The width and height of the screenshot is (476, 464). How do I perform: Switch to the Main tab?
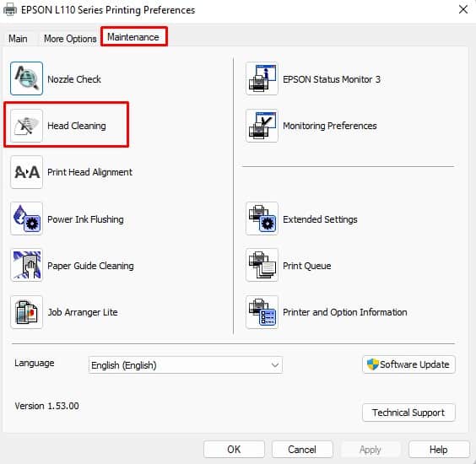point(18,39)
